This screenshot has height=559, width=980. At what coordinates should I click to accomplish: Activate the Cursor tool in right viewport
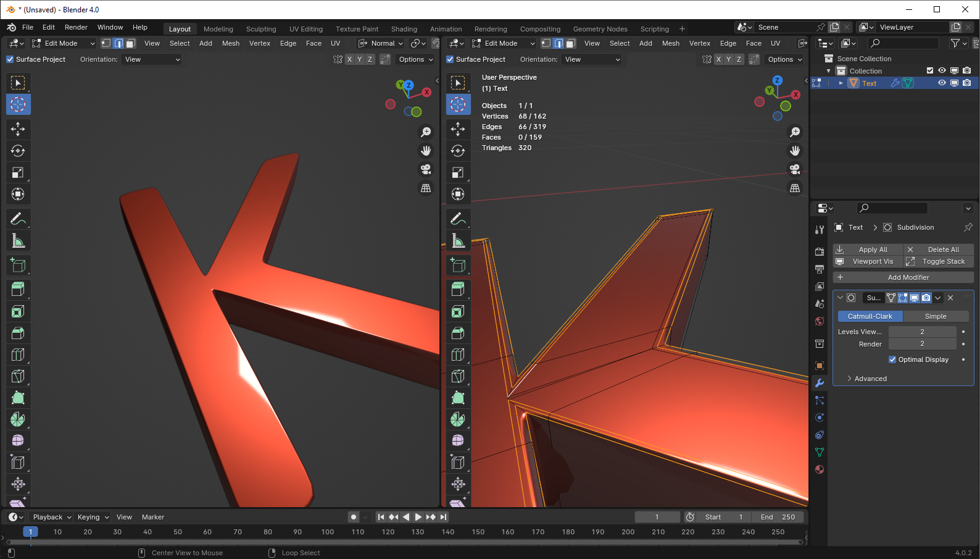tap(458, 104)
